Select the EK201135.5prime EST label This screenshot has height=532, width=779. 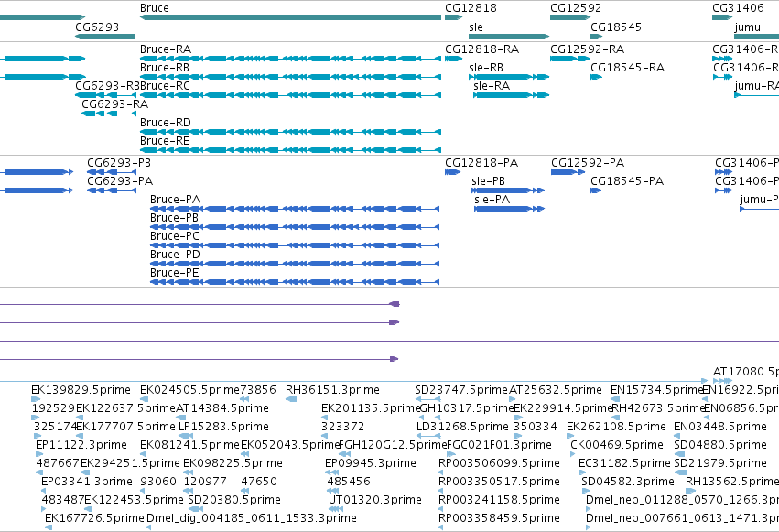pyautogui.click(x=371, y=408)
